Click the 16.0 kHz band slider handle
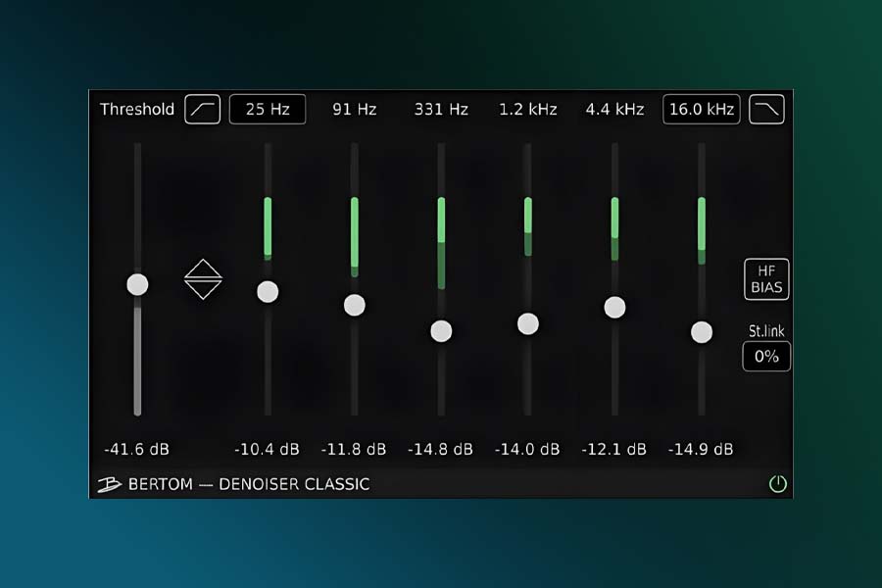This screenshot has height=588, width=882. pyautogui.click(x=702, y=332)
